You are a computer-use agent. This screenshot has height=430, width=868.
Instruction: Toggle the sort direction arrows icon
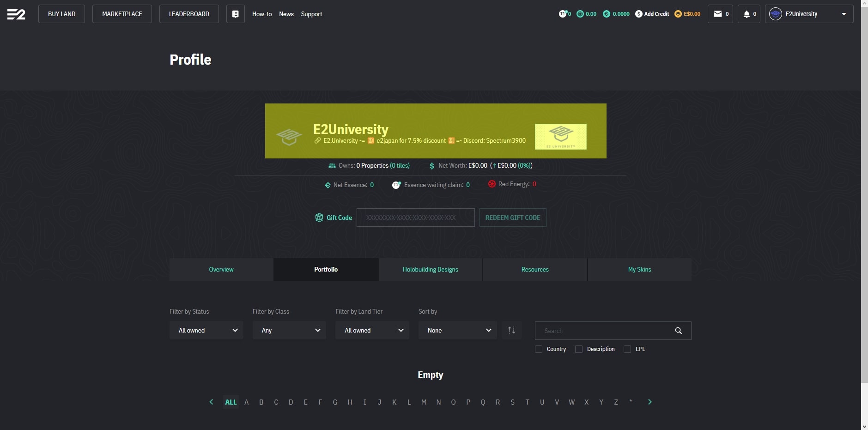click(511, 330)
